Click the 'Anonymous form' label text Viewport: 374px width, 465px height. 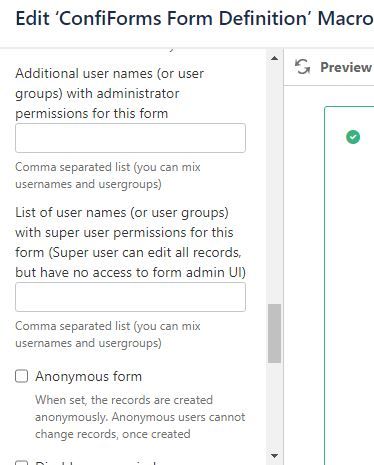point(89,376)
